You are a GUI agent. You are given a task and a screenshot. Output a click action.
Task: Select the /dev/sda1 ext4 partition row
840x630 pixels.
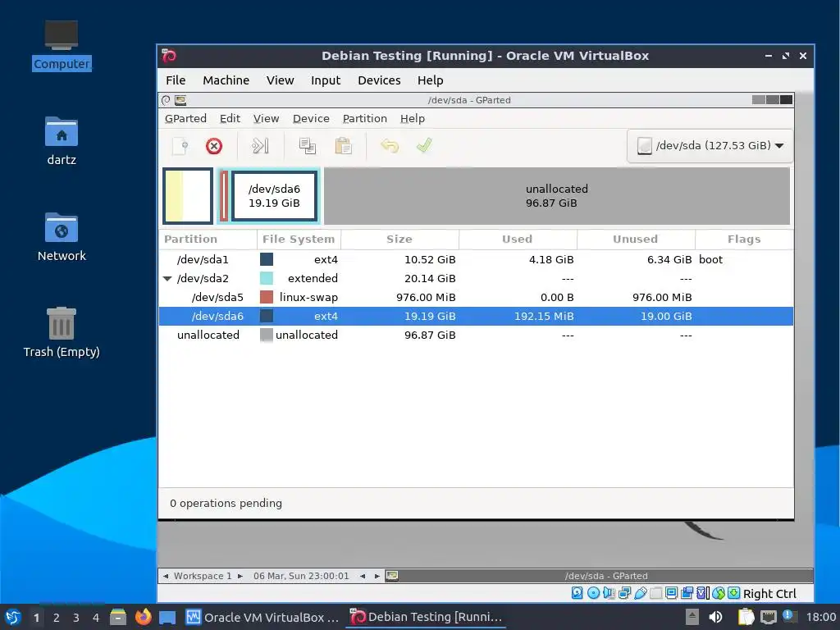pyautogui.click(x=476, y=260)
